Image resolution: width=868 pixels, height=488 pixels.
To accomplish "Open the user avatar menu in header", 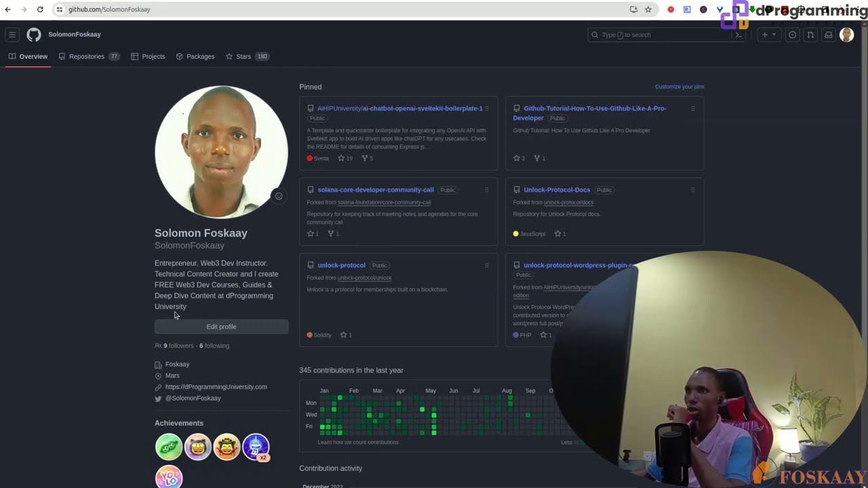I will coord(846,35).
